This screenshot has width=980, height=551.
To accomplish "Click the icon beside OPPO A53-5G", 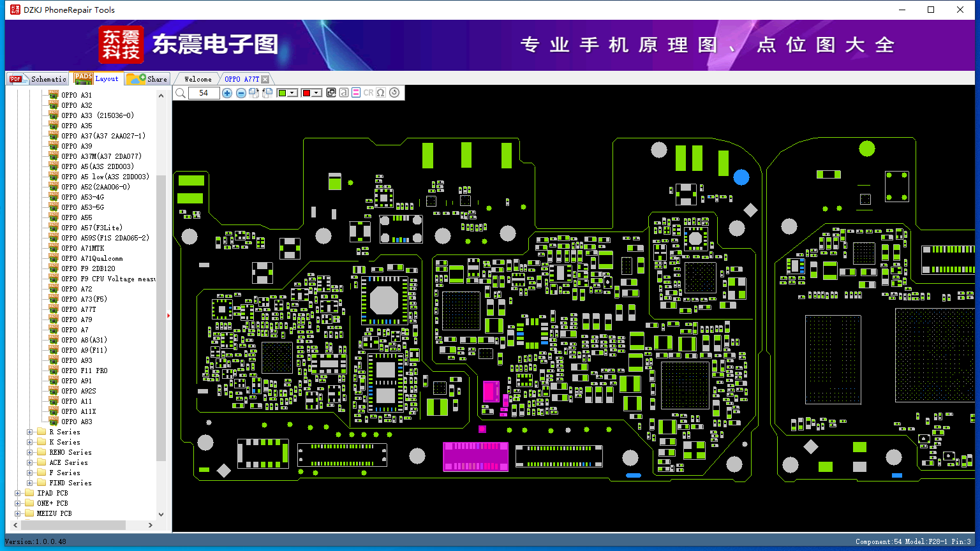I will [x=54, y=207].
